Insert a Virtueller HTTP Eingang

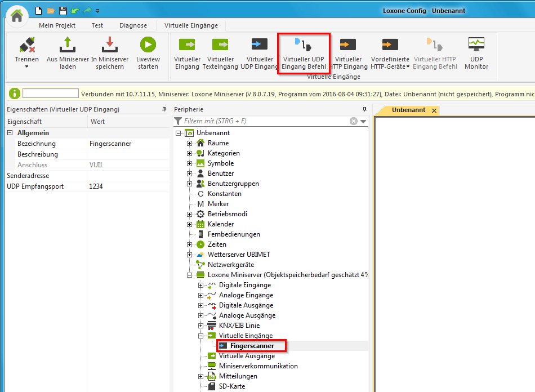pyautogui.click(x=348, y=45)
